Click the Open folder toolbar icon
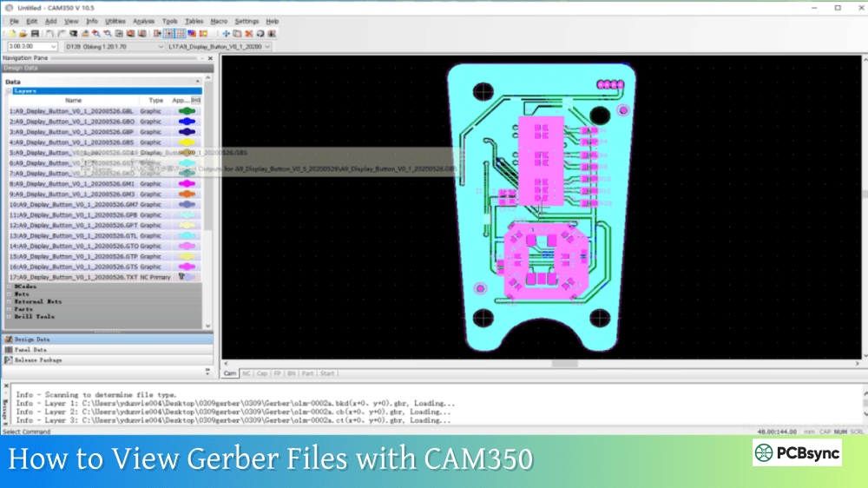The width and height of the screenshot is (868, 488). pos(22,33)
